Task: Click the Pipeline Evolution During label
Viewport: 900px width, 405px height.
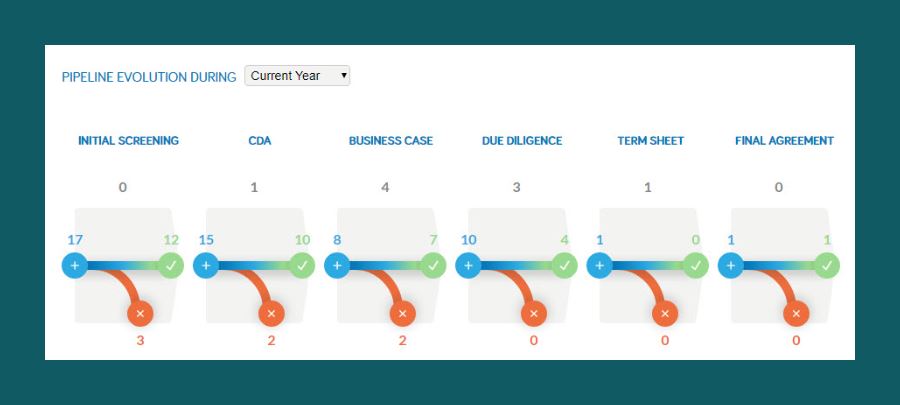Action: tap(149, 77)
